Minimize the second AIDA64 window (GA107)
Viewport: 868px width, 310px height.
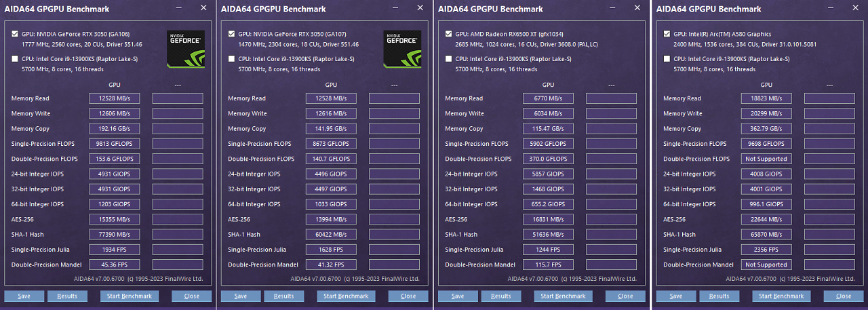(395, 8)
